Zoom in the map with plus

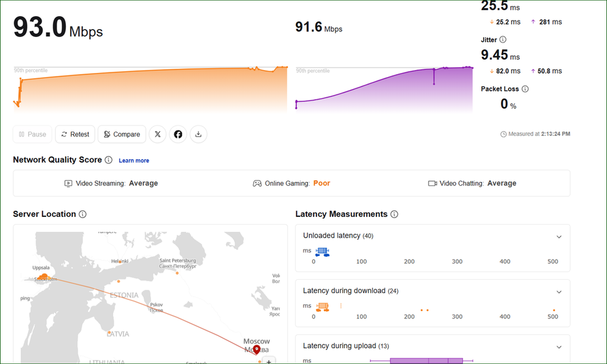(x=269, y=360)
